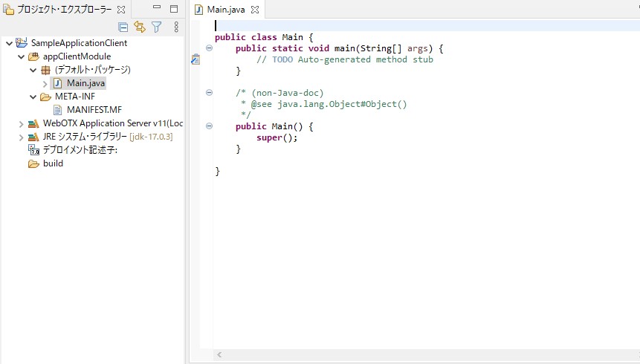Screen dimensions: 640x364
Task: Close the Main.java editor tab
Action: tap(254, 10)
